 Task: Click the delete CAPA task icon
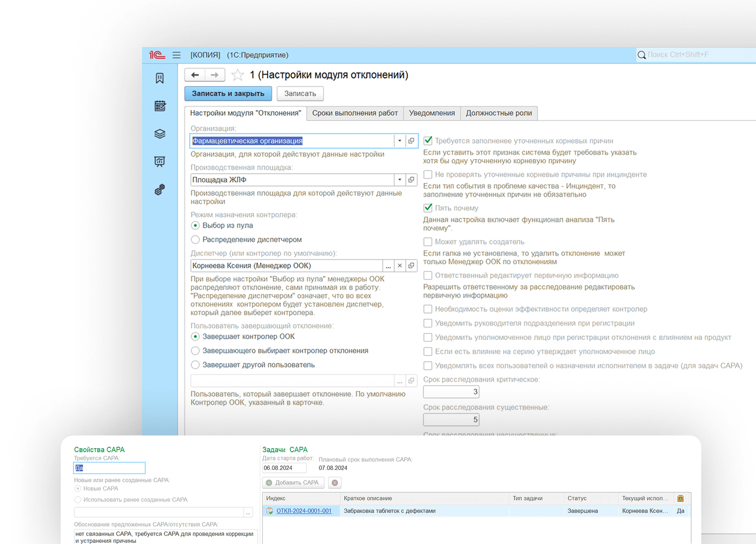(x=335, y=483)
